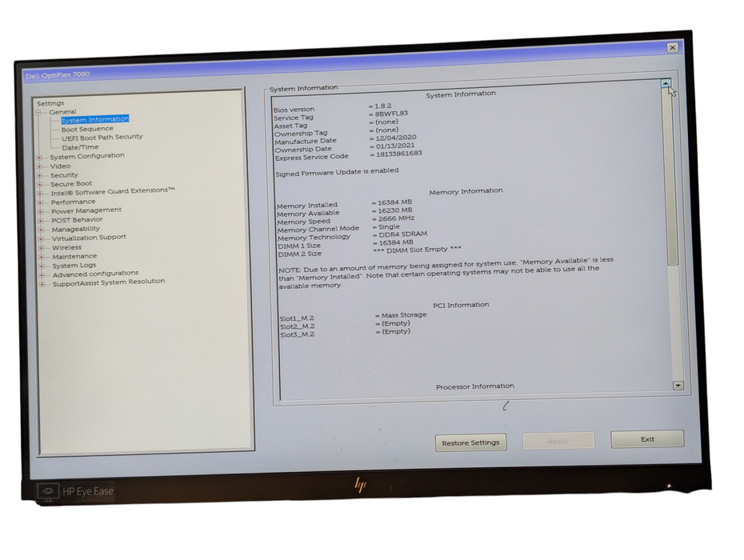Screen dimensions: 744x560
Task: Select System Configuration label
Action: click(87, 156)
